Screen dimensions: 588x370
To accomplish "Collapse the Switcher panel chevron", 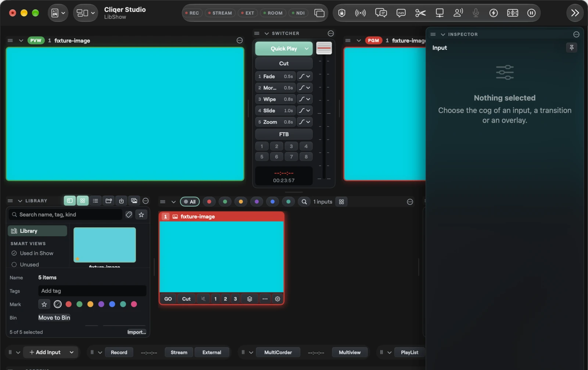I will pos(267,33).
